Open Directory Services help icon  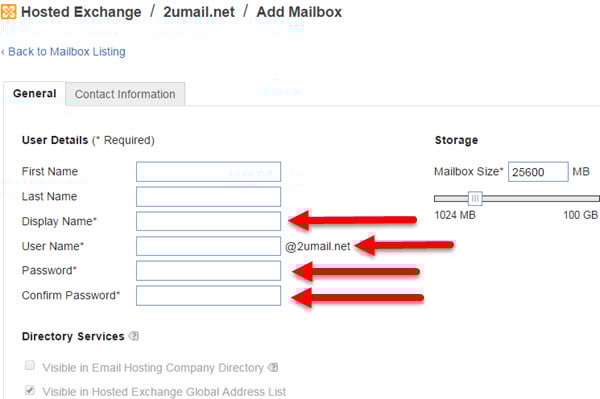tap(134, 336)
